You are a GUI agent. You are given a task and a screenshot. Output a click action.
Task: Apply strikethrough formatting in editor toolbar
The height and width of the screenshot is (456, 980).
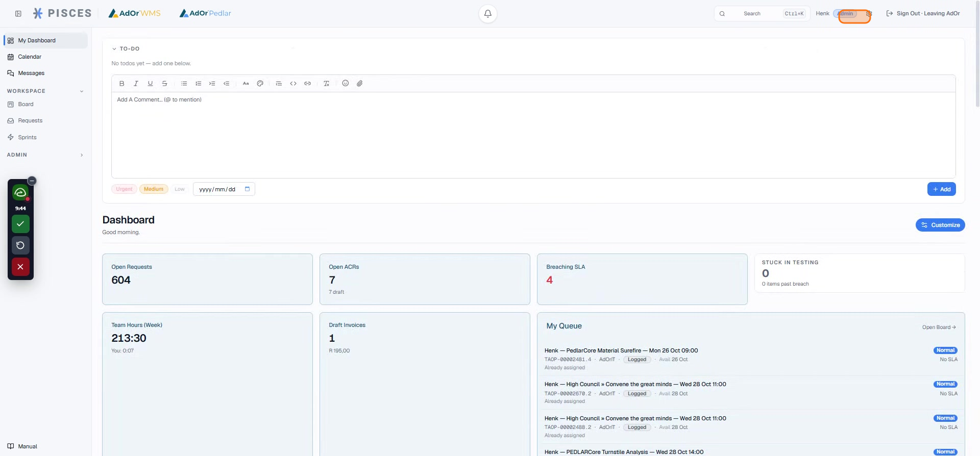164,84
